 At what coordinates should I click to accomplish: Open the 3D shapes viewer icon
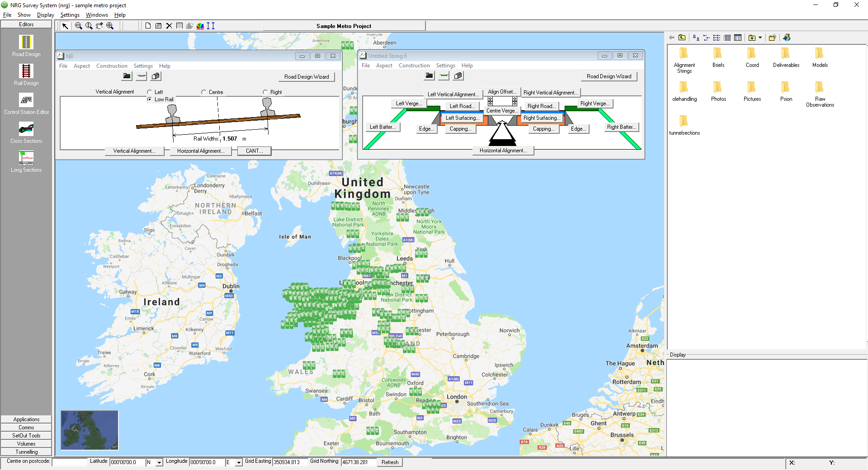787,38
